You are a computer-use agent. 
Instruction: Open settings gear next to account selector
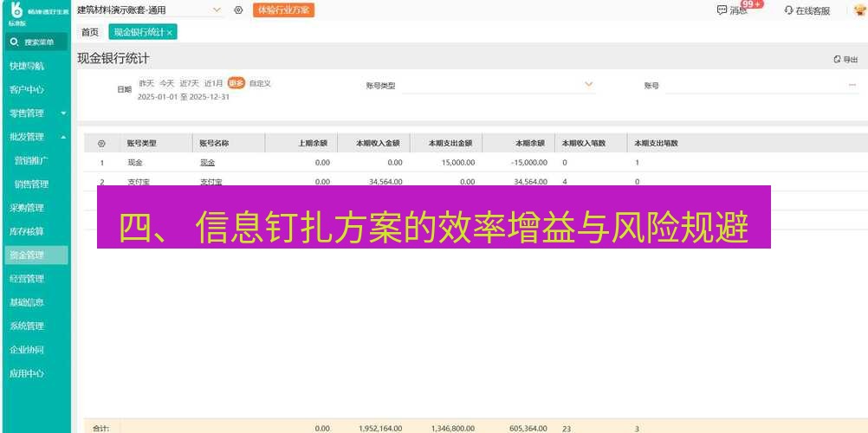coord(238,10)
